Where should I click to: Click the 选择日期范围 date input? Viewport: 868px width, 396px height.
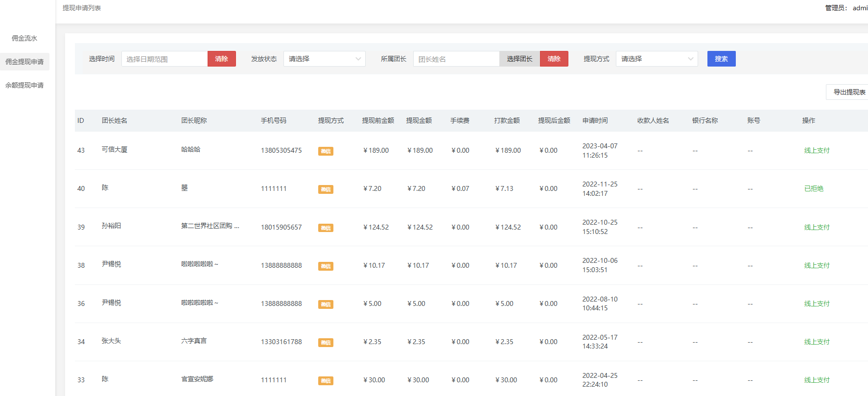point(164,59)
